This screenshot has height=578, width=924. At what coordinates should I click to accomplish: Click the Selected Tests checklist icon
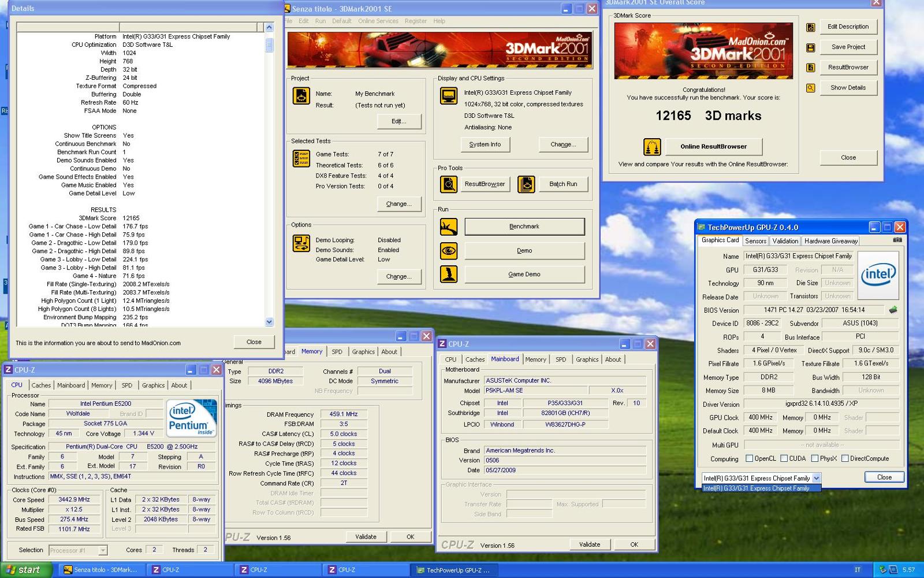[x=301, y=158]
